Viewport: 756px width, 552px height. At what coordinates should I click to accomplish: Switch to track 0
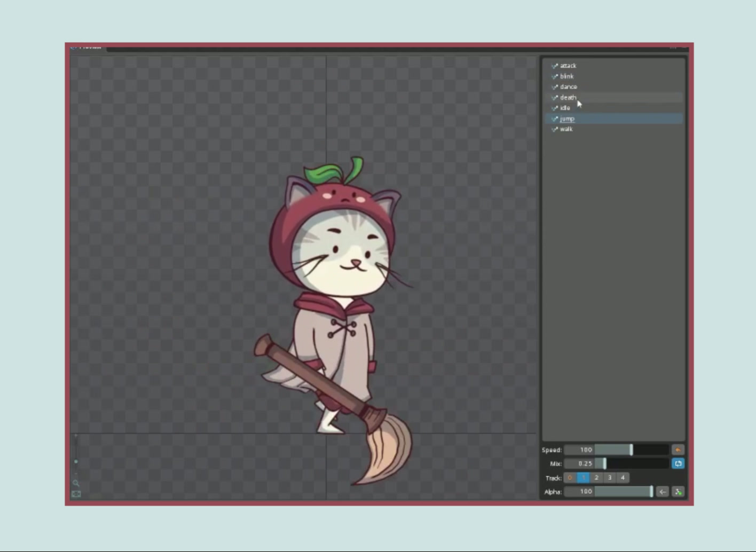[570, 478]
